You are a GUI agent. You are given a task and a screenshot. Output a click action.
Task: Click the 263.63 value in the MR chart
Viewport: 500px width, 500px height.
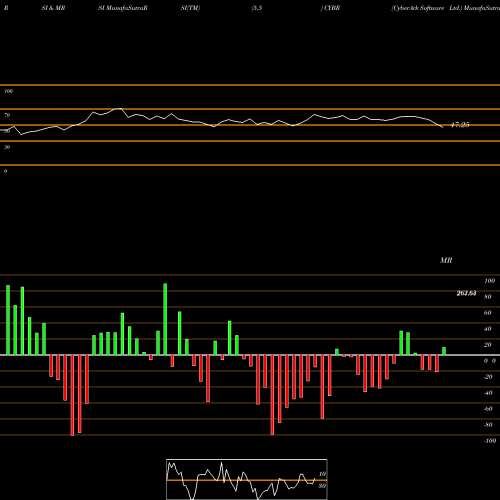(466, 293)
